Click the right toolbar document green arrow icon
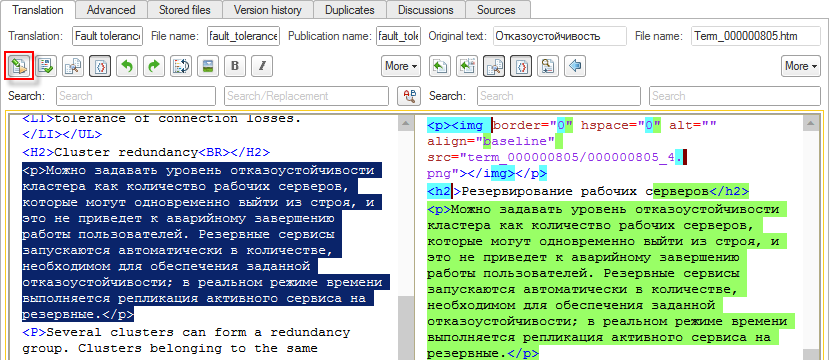Screen dimensions: 829x360 click(439, 66)
